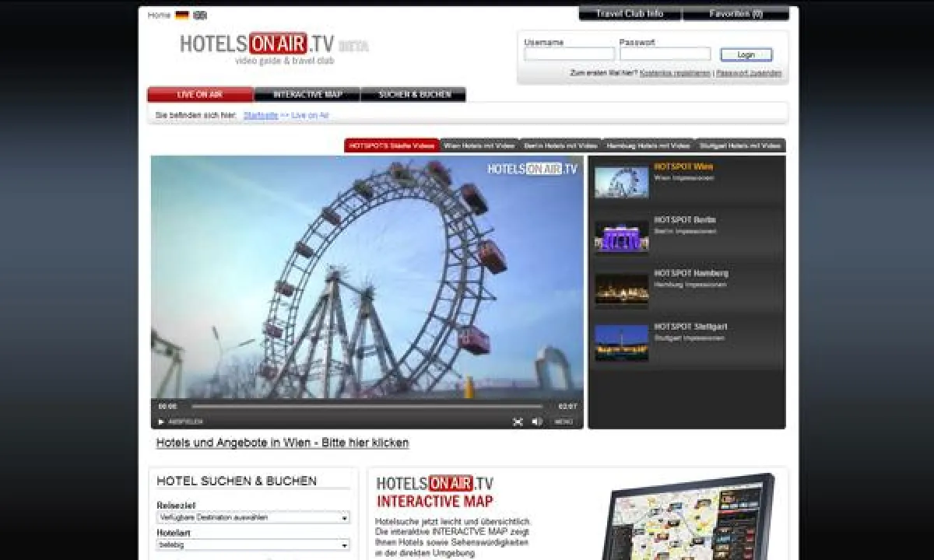The height and width of the screenshot is (560, 934).
Task: Select the German flag language icon
Action: click(x=181, y=14)
